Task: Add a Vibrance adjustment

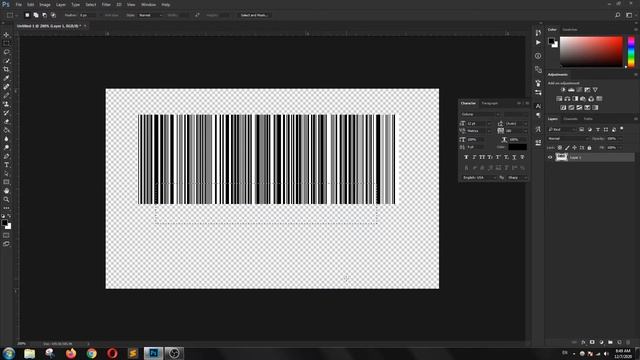Action: click(595, 90)
